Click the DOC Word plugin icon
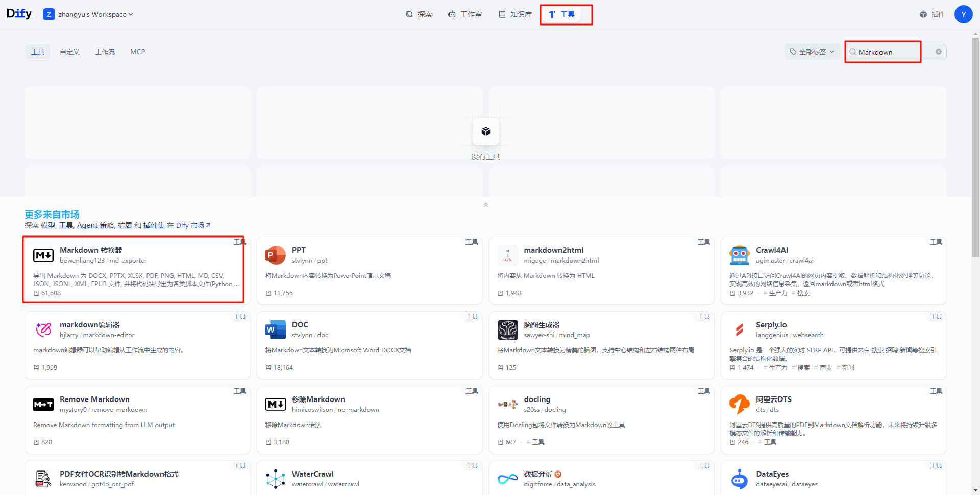This screenshot has width=980, height=495. click(276, 329)
